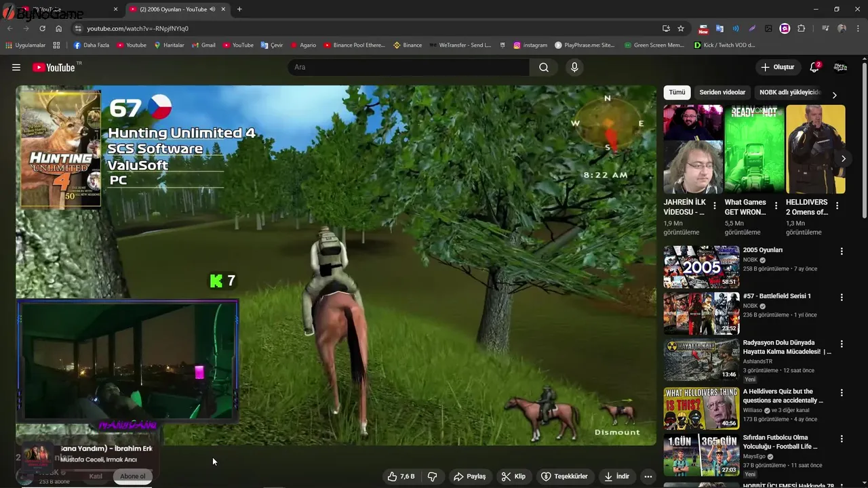This screenshot has height=488, width=868.
Task: Open the round pink extension icon
Action: pyautogui.click(x=785, y=28)
